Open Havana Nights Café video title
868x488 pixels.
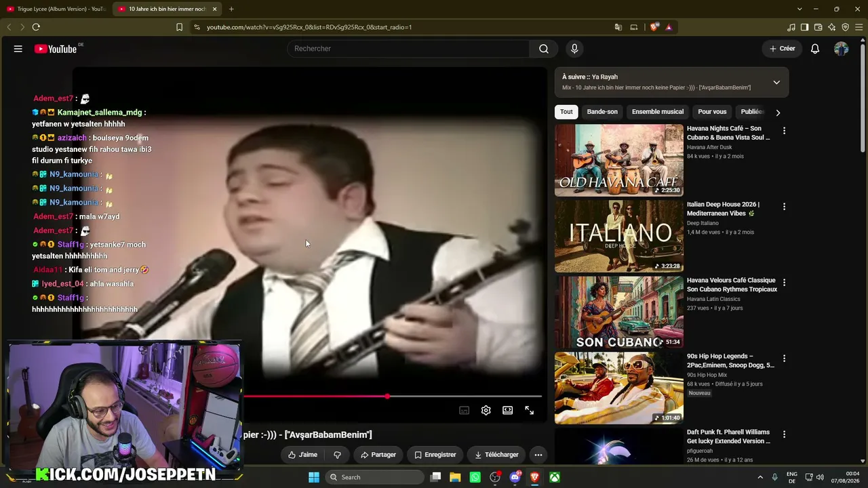[728, 133]
